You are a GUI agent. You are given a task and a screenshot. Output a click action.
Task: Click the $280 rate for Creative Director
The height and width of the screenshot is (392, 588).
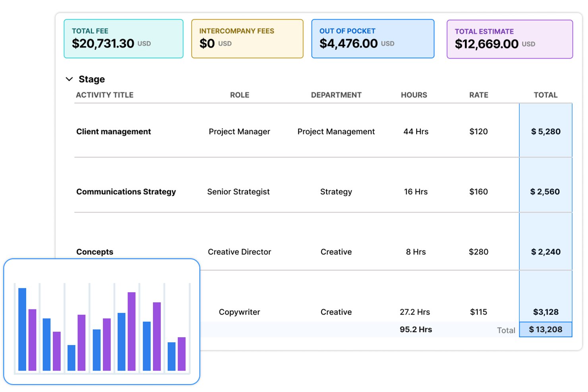[x=478, y=252]
